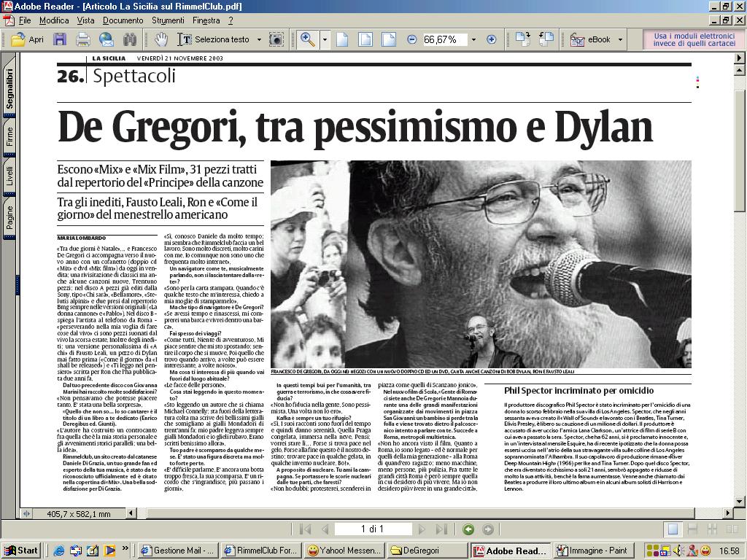Rotate the page counterclockwise
This screenshot has height=560, width=747.
pos(546,39)
